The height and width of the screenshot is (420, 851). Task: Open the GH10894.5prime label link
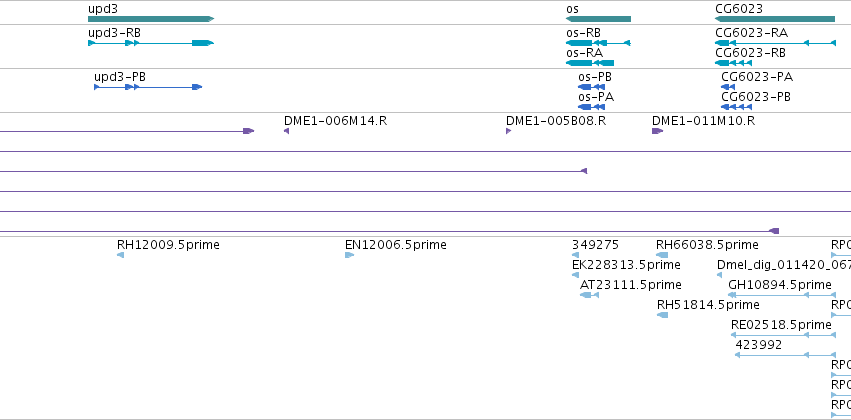click(x=780, y=285)
